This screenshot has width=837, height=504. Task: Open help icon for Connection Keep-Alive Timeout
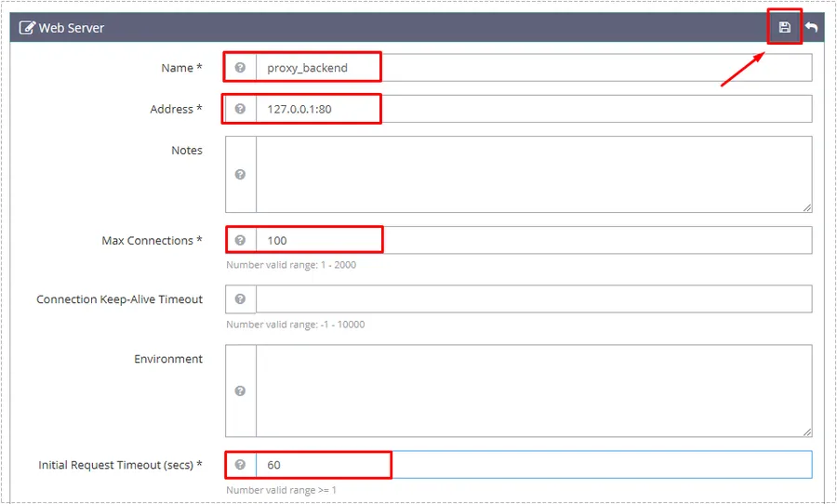click(240, 299)
